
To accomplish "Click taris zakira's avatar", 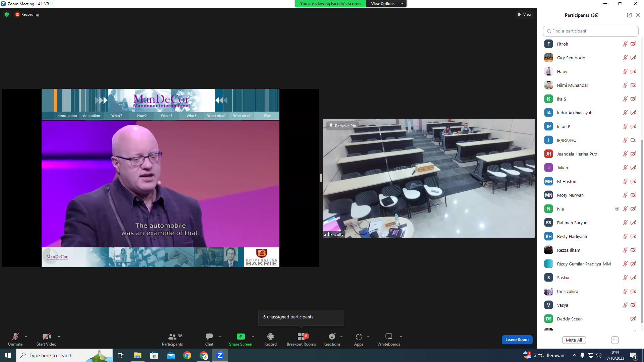I will 549,291.
